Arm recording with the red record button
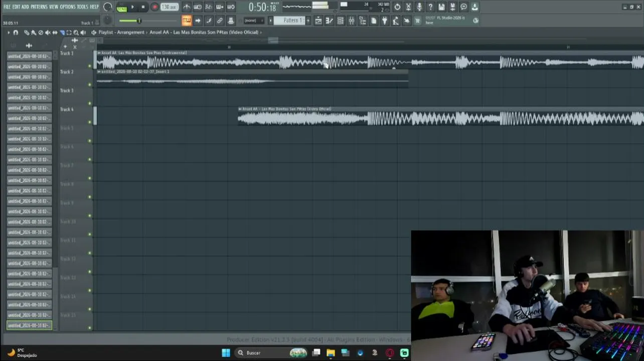The image size is (644, 361). tap(154, 7)
